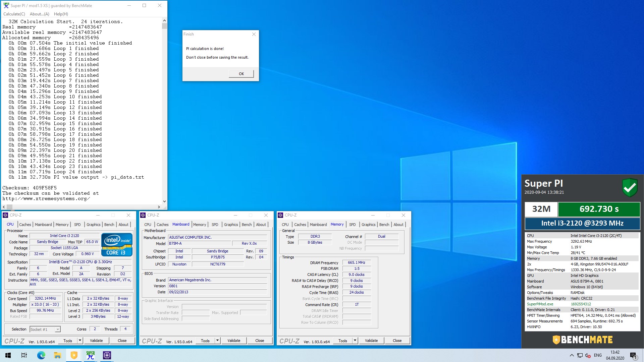
Task: Open the Help(H) menu in Super PI
Action: (x=61, y=14)
